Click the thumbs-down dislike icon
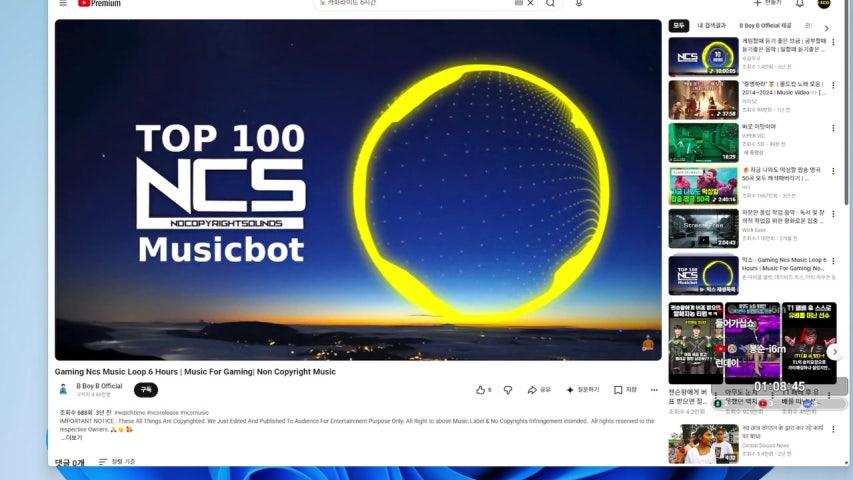 [508, 390]
